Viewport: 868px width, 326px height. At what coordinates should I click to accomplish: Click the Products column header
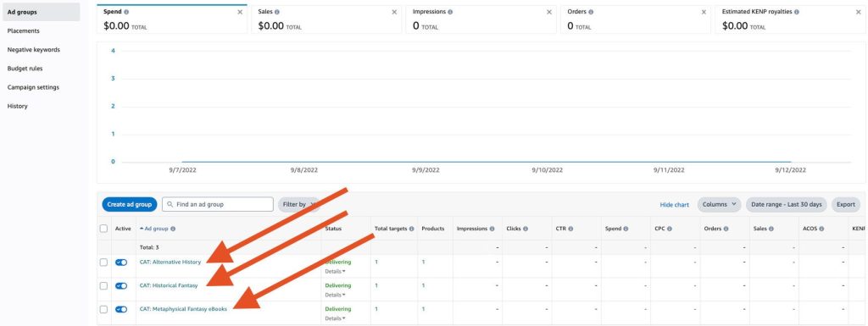433,229
